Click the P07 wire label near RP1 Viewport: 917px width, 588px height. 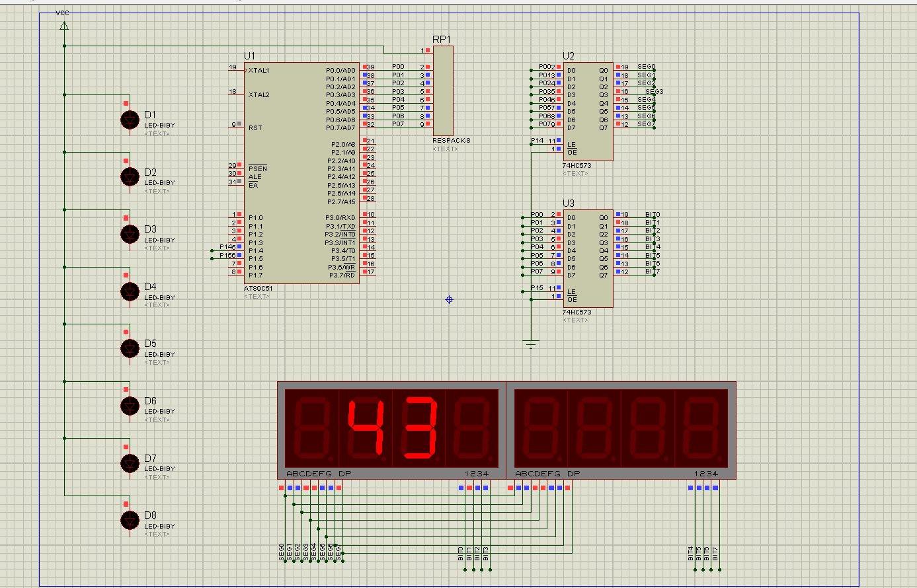[x=398, y=124]
